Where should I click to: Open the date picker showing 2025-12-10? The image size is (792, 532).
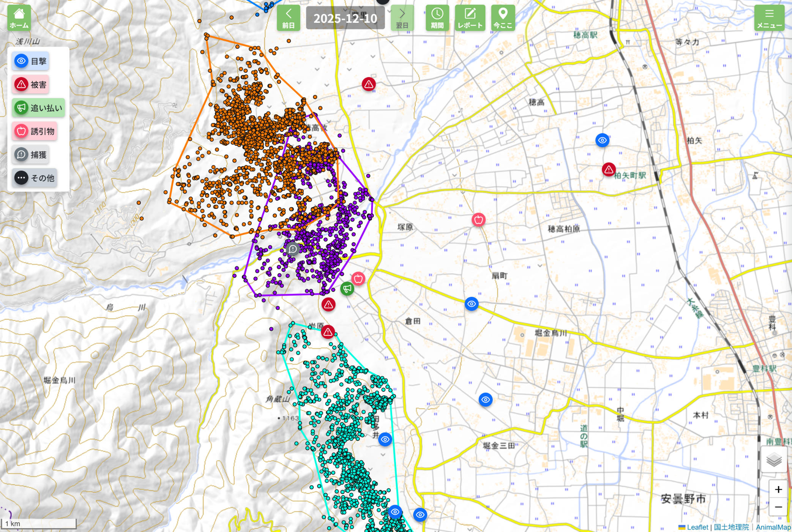(345, 18)
